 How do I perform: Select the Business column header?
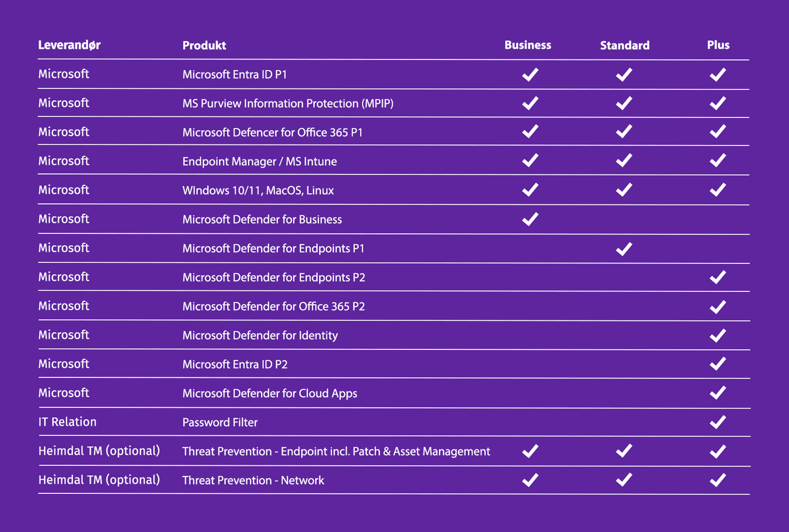tap(527, 45)
